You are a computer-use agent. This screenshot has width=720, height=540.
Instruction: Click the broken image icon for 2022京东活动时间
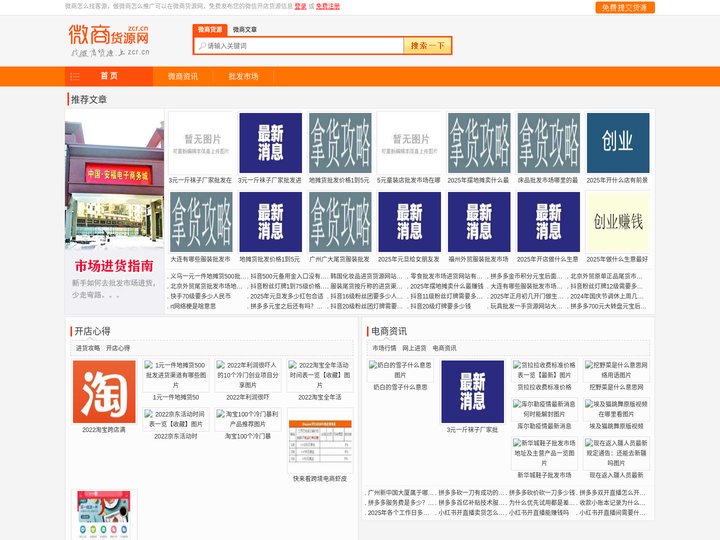click(x=149, y=414)
